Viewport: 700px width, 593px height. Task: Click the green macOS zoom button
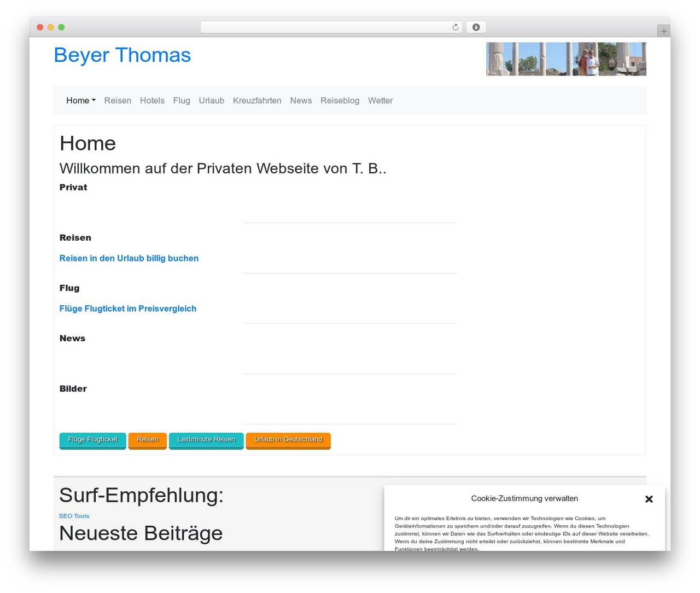pyautogui.click(x=61, y=27)
